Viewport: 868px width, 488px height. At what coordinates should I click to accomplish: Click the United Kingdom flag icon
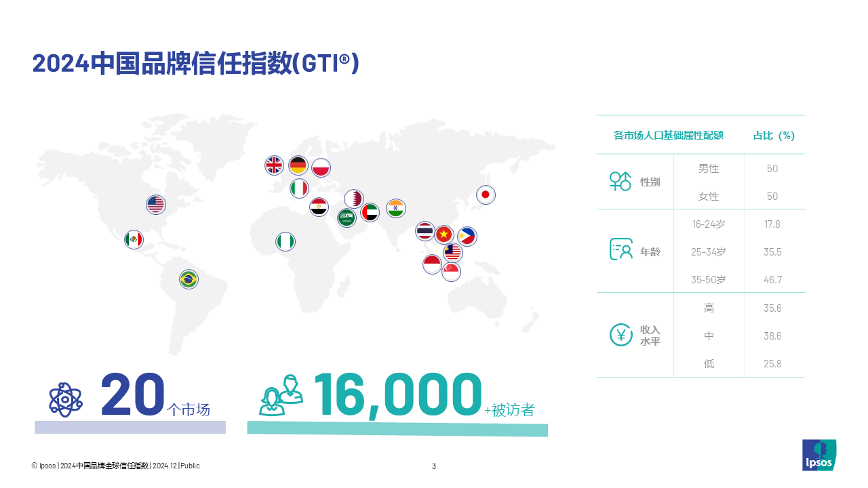point(274,165)
